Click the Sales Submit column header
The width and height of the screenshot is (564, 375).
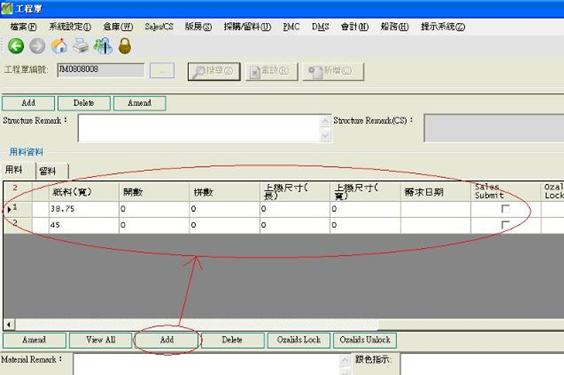tap(506, 192)
